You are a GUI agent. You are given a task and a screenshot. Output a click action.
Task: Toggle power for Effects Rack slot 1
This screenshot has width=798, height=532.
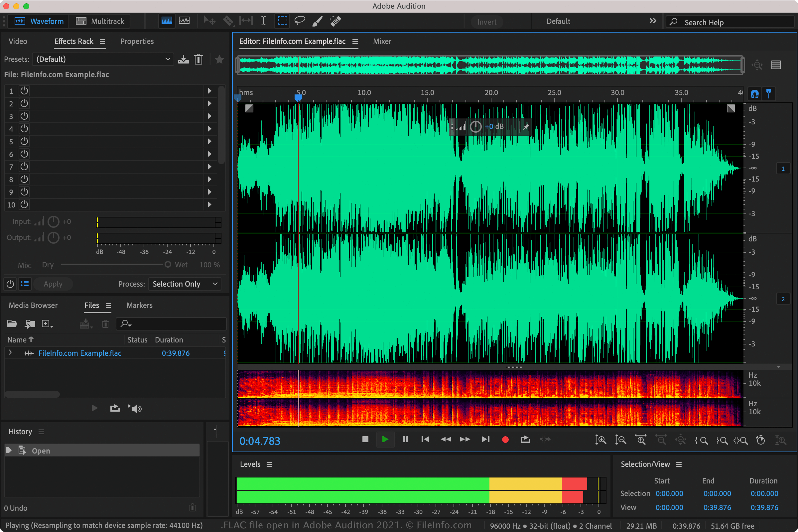pyautogui.click(x=24, y=91)
